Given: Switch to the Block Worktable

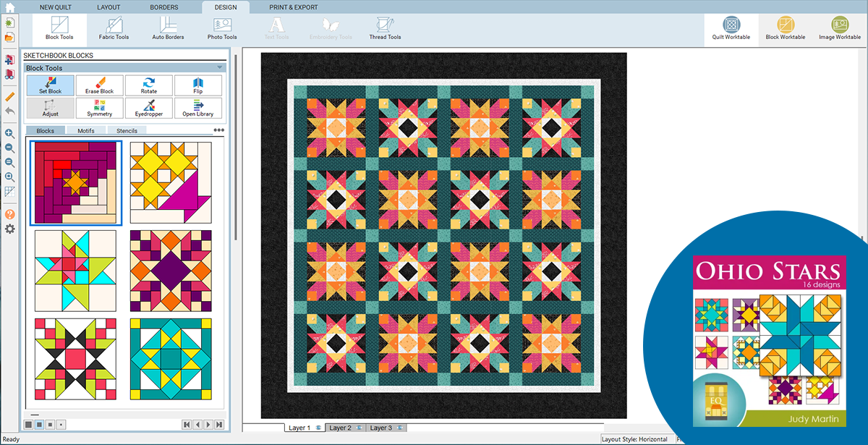Looking at the screenshot, I should tap(785, 28).
